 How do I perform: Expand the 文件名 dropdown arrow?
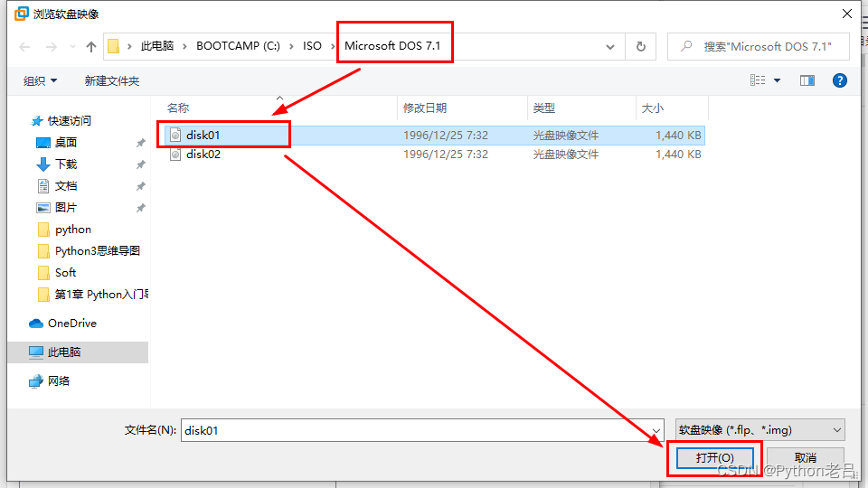656,430
